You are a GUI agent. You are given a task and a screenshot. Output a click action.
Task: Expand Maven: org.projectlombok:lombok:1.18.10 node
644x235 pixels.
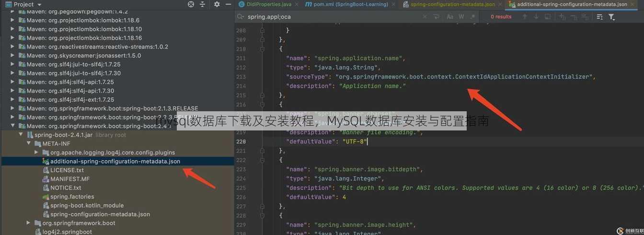(13, 29)
